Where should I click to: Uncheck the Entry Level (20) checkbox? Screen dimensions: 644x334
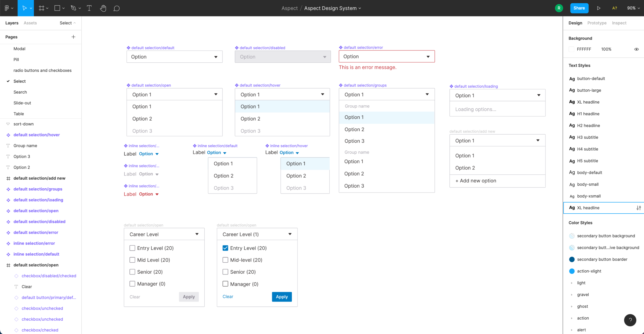click(x=225, y=248)
